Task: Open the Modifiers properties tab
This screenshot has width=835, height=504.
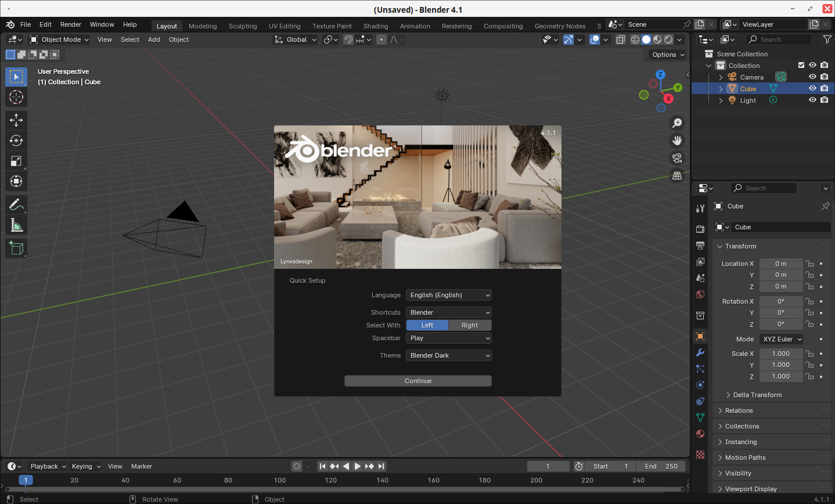Action: (700, 352)
